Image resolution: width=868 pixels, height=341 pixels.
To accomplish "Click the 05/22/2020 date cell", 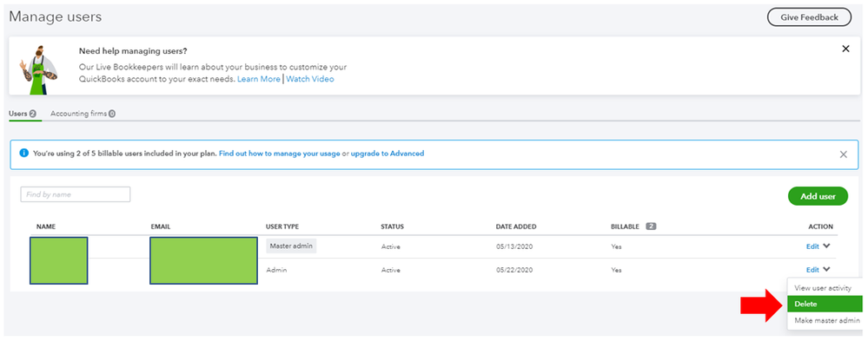I will coord(514,270).
